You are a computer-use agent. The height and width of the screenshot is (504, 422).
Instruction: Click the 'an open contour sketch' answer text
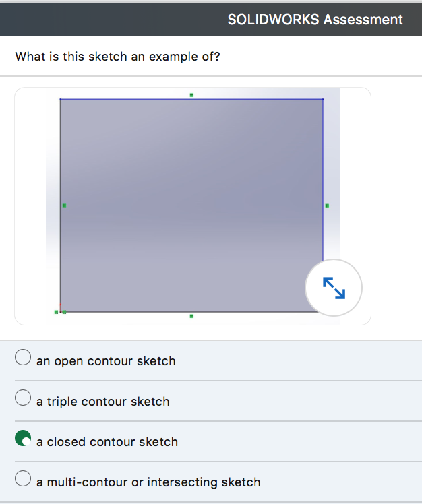tap(106, 361)
